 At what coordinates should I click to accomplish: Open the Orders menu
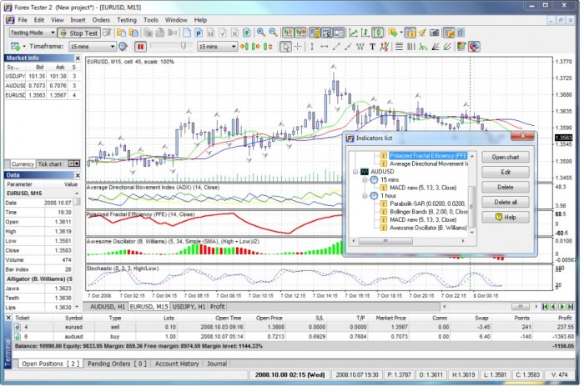(x=101, y=19)
